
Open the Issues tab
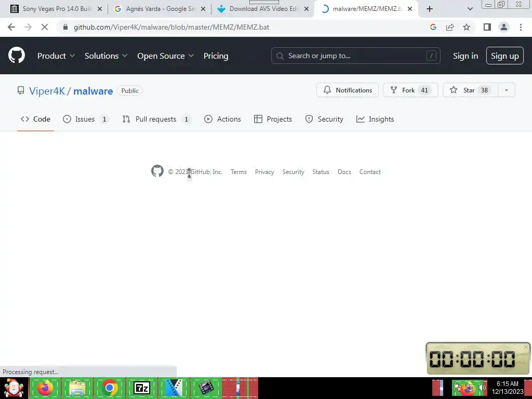86,119
